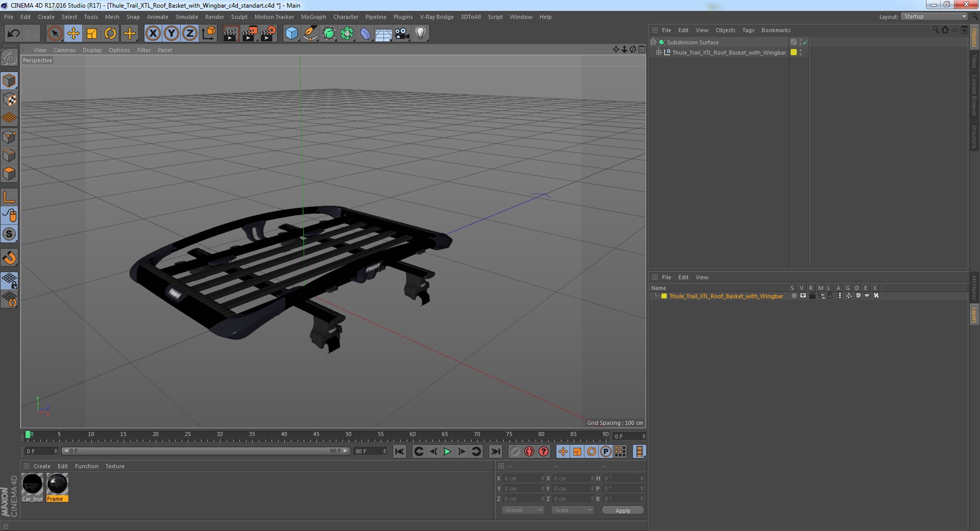This screenshot has width=980, height=531.
Task: Open the Deformer objects icon
Action: pyautogui.click(x=365, y=34)
